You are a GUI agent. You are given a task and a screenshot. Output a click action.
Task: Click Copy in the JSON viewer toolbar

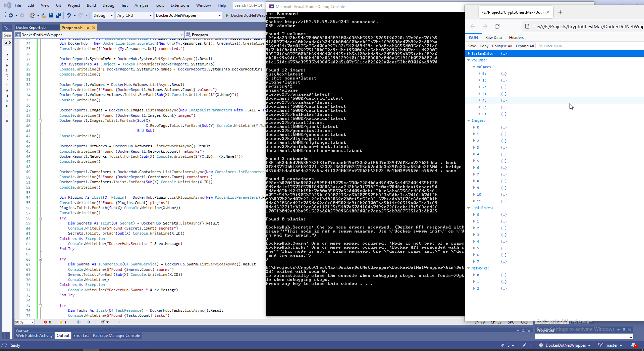484,46
